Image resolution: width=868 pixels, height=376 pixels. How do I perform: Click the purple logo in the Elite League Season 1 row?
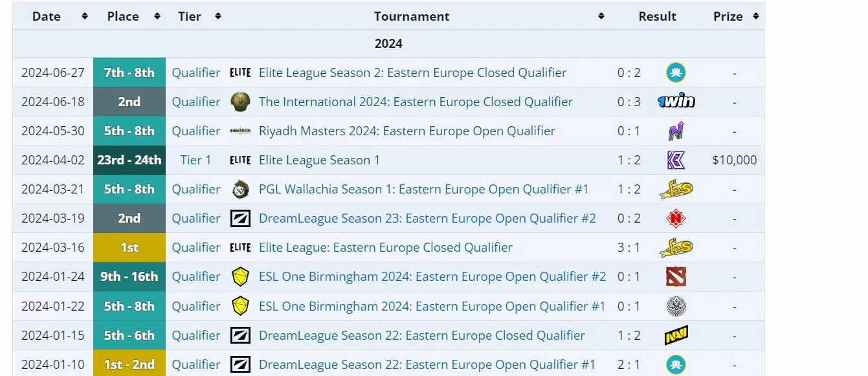pyautogui.click(x=676, y=160)
